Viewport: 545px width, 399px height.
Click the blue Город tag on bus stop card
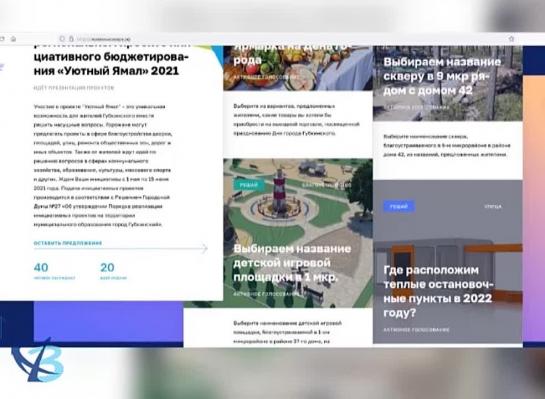coord(399,206)
